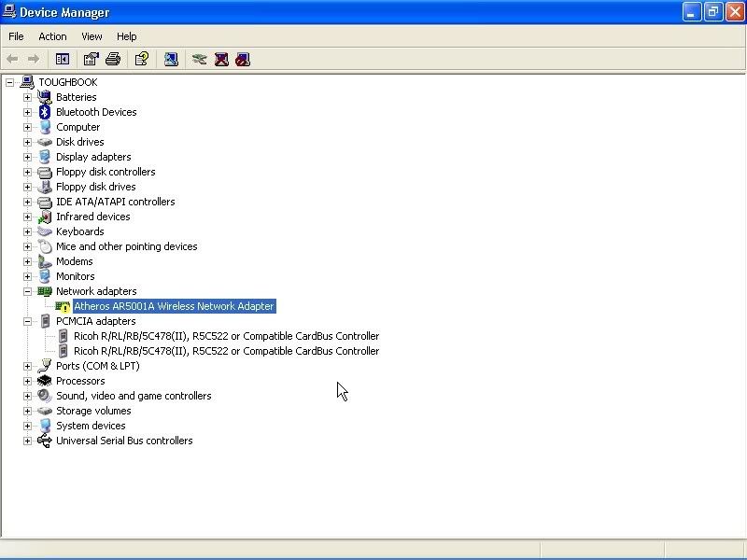Click the mouse icon beside Mice and other pointing devices
The height and width of the screenshot is (560, 747).
click(45, 246)
